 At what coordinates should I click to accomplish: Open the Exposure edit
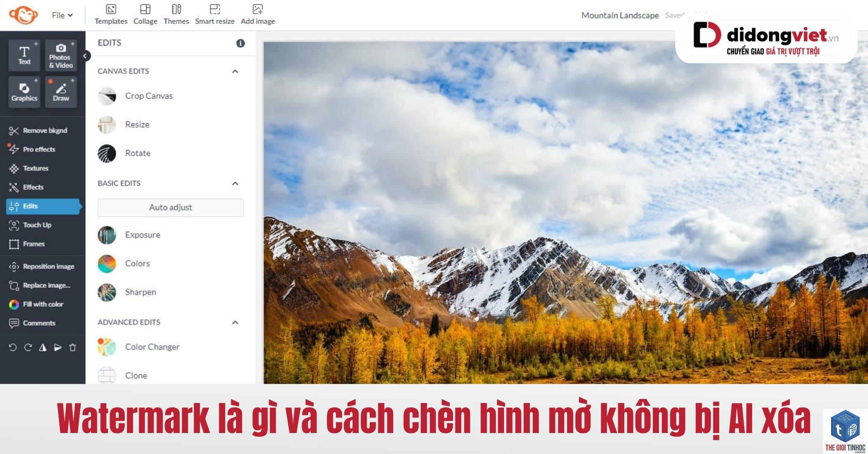pos(129,235)
